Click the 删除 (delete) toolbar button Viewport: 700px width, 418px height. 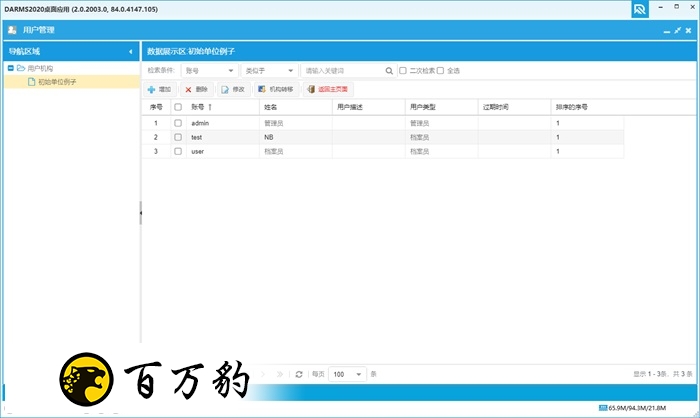coord(197,89)
